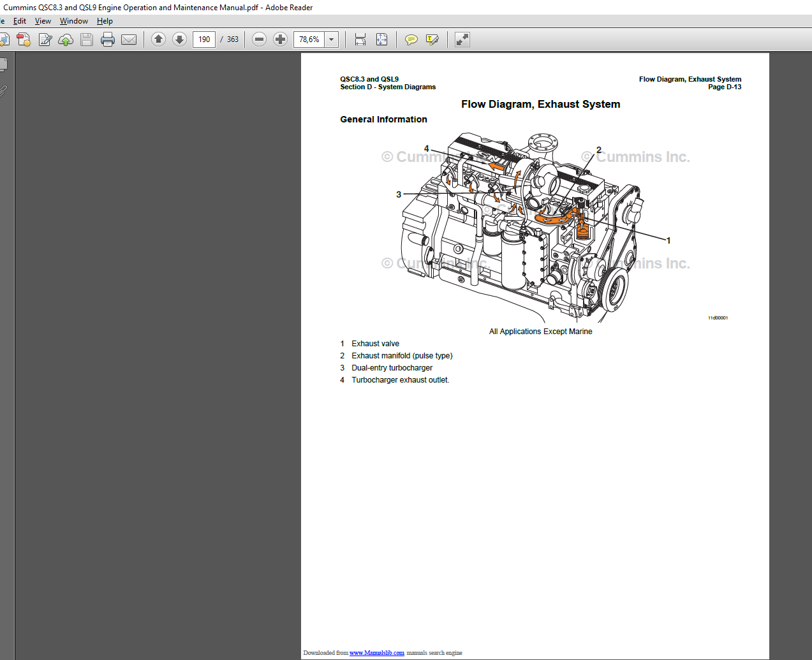Open the Attachments paperclip panel
This screenshot has width=812, height=660.
click(3, 90)
